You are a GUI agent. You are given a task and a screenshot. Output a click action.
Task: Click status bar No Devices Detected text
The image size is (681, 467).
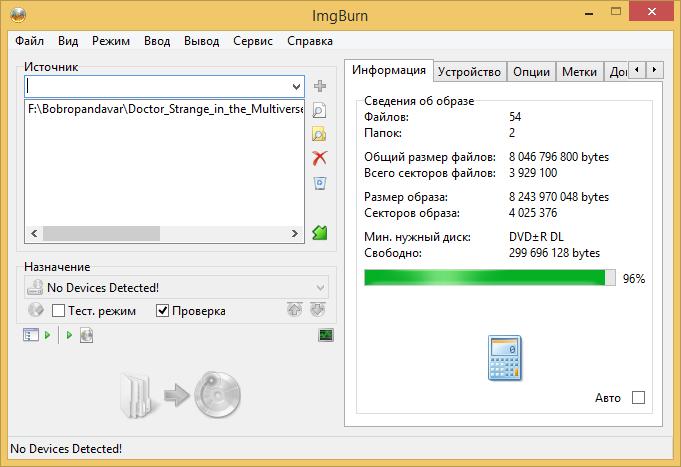[x=66, y=449]
